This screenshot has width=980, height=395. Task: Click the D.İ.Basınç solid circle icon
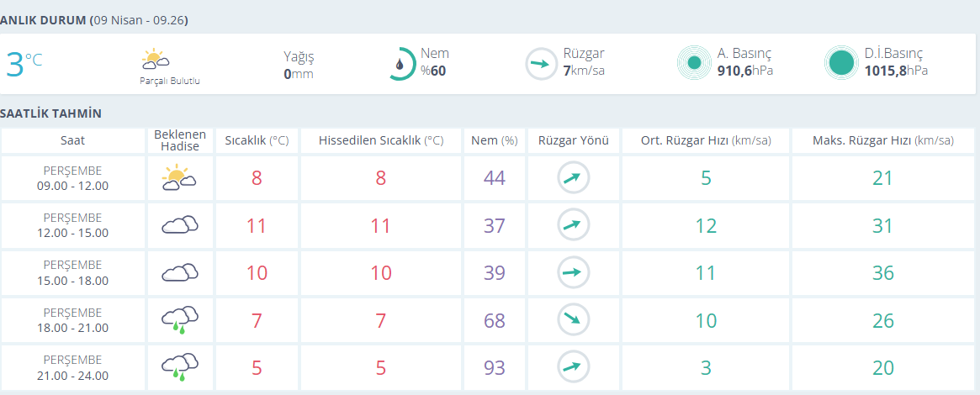click(x=840, y=63)
